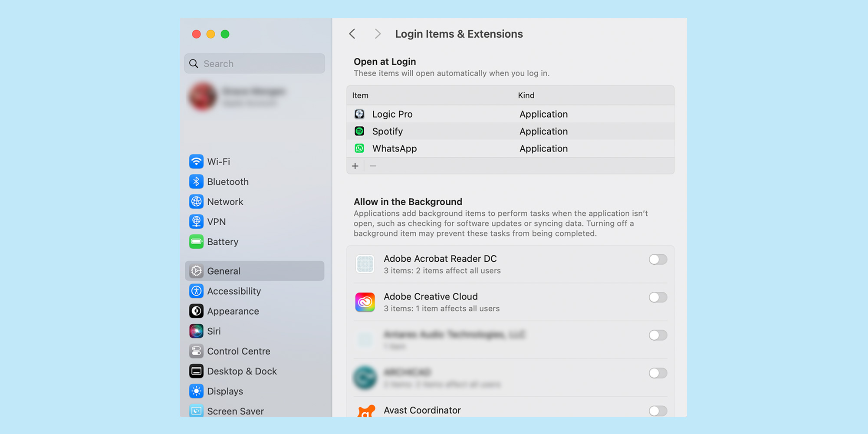
Task: Click the Kind column header
Action: [526, 95]
